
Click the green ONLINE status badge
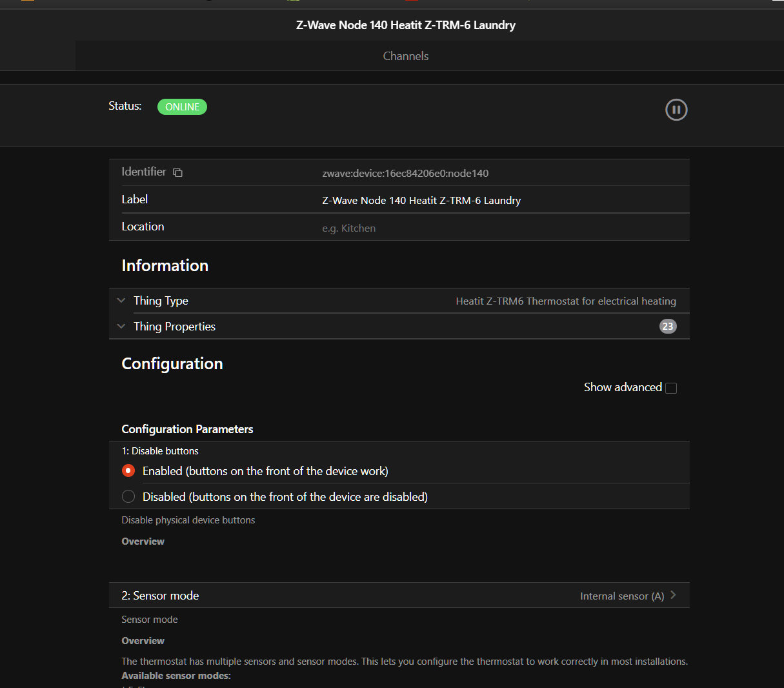point(182,107)
